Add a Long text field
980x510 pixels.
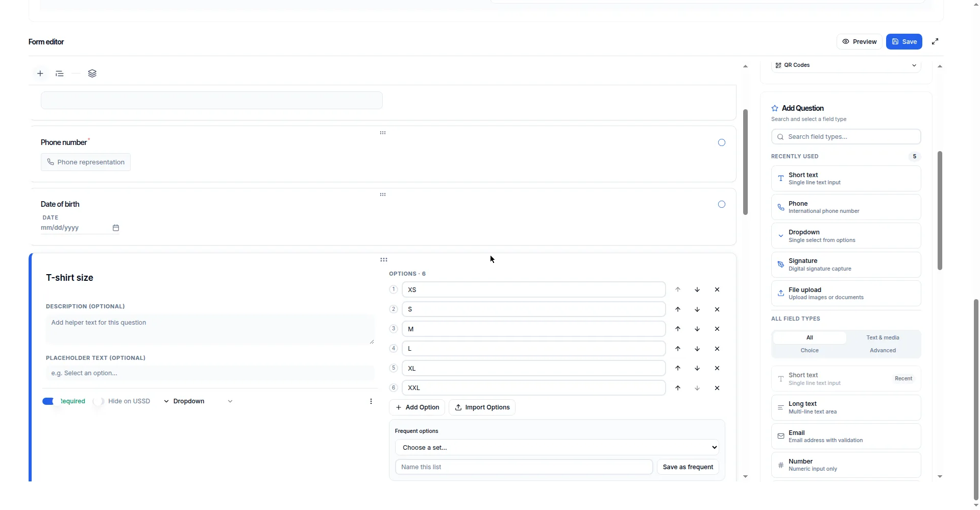click(846, 407)
